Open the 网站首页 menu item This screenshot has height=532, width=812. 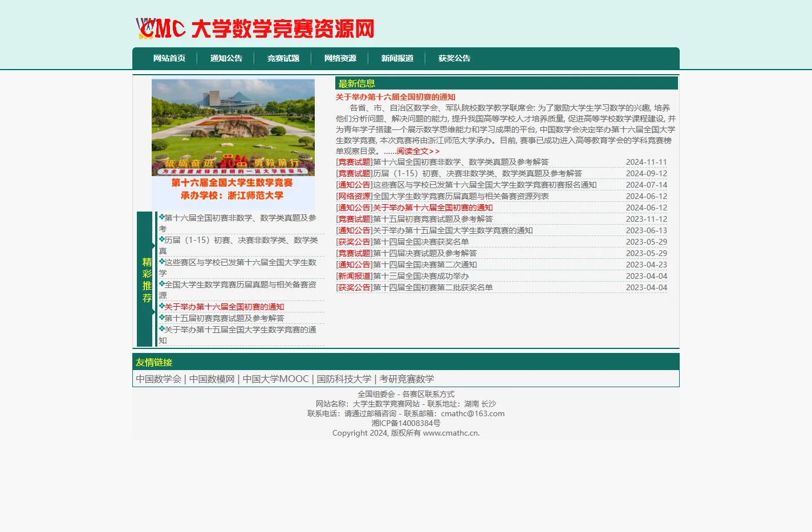pyautogui.click(x=169, y=58)
